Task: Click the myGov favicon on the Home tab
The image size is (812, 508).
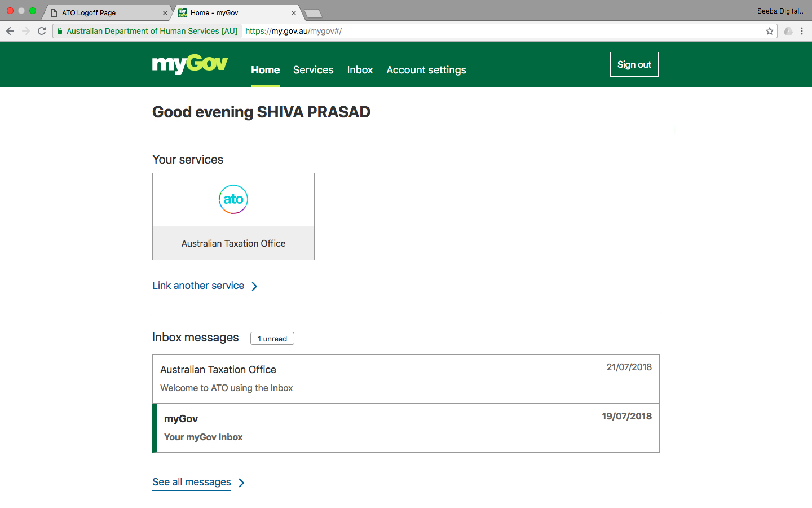Action: 183,13
